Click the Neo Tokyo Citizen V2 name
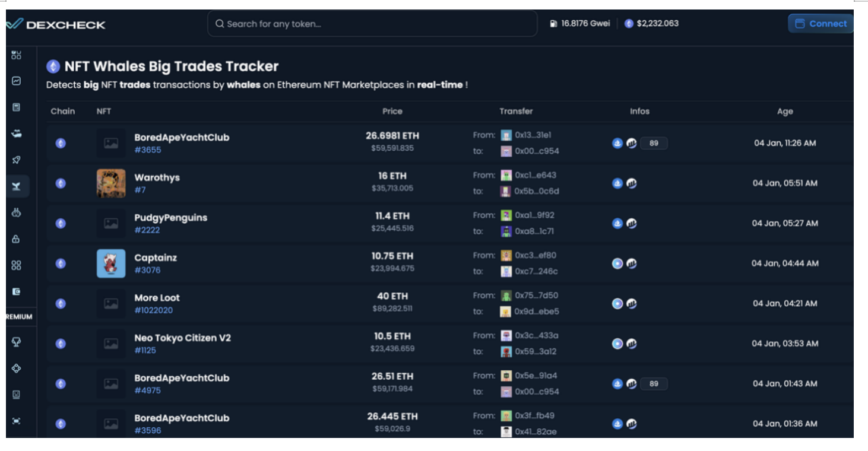The image size is (868, 451). coord(183,338)
